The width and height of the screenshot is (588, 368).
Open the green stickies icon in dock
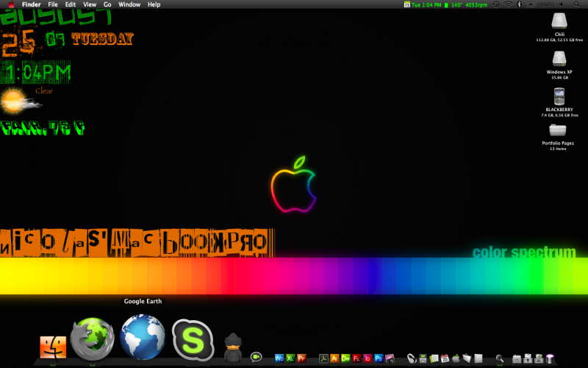click(x=434, y=358)
